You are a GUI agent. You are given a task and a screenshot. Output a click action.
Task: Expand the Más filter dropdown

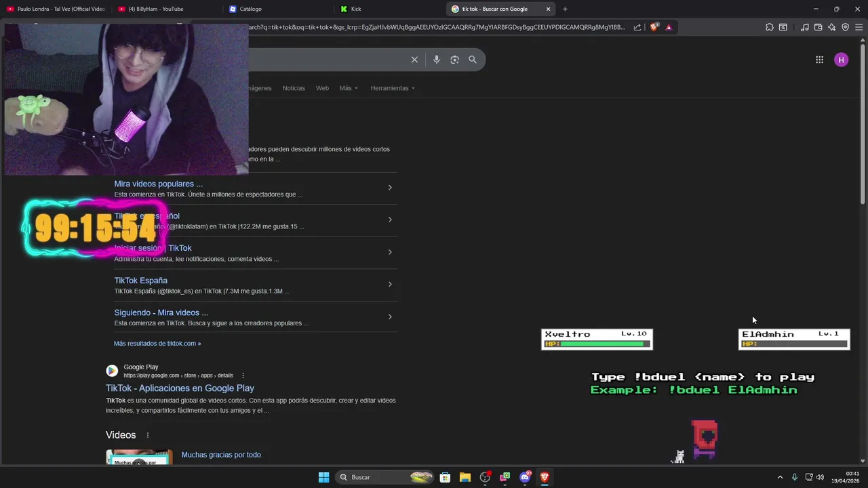point(349,88)
